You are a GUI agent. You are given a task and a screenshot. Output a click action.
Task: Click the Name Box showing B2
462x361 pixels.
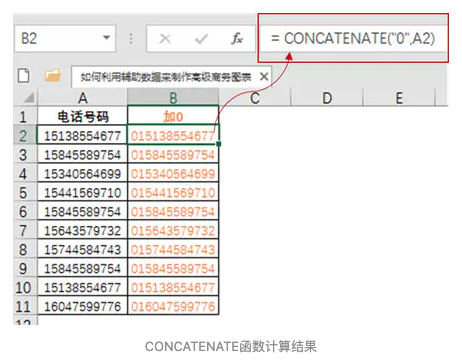[65, 39]
